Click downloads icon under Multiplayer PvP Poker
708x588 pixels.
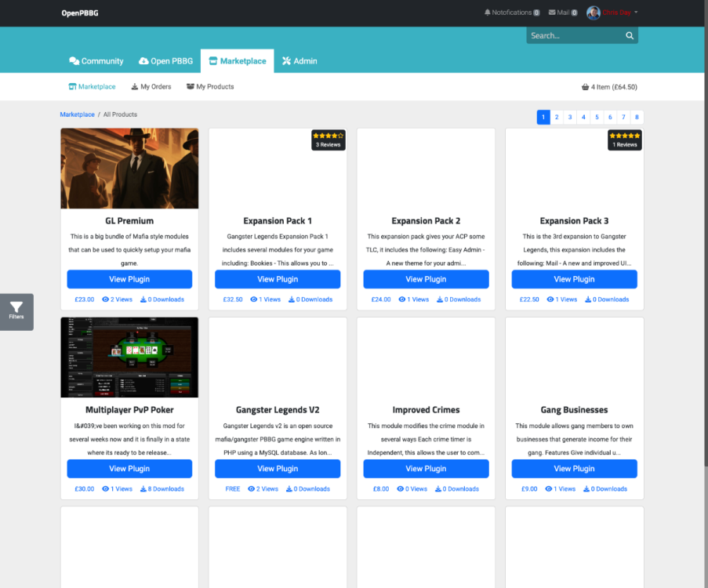pos(143,489)
